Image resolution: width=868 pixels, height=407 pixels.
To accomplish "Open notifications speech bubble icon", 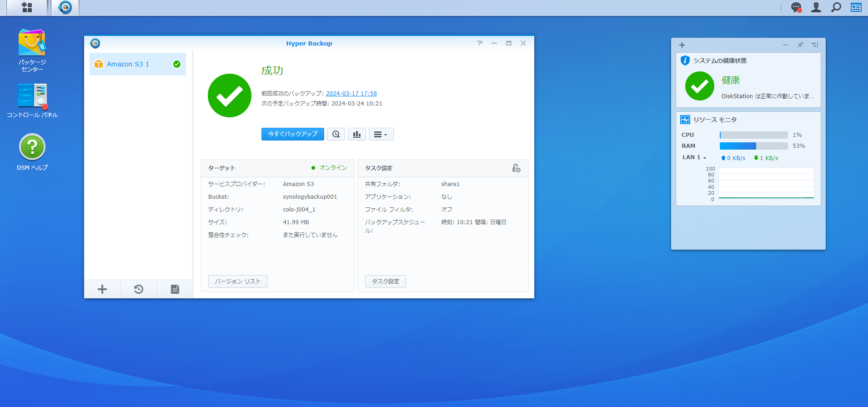I will point(796,8).
